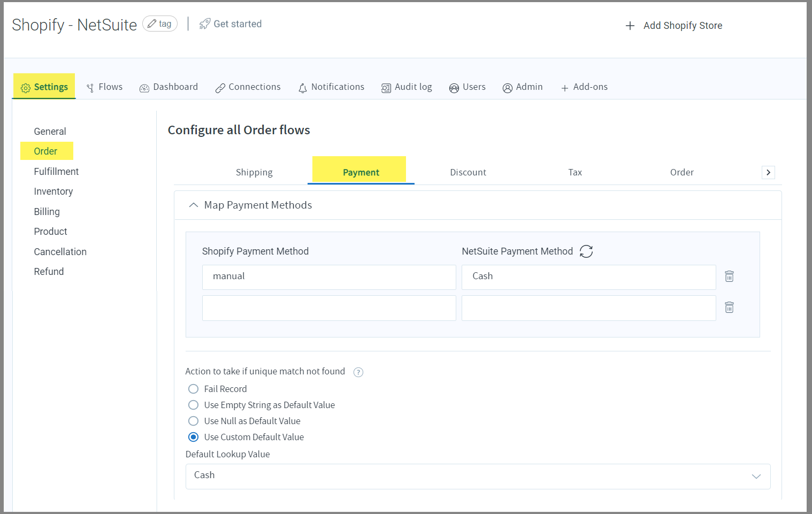Open the Dashboard tab
The height and width of the screenshot is (514, 812).
click(x=168, y=87)
